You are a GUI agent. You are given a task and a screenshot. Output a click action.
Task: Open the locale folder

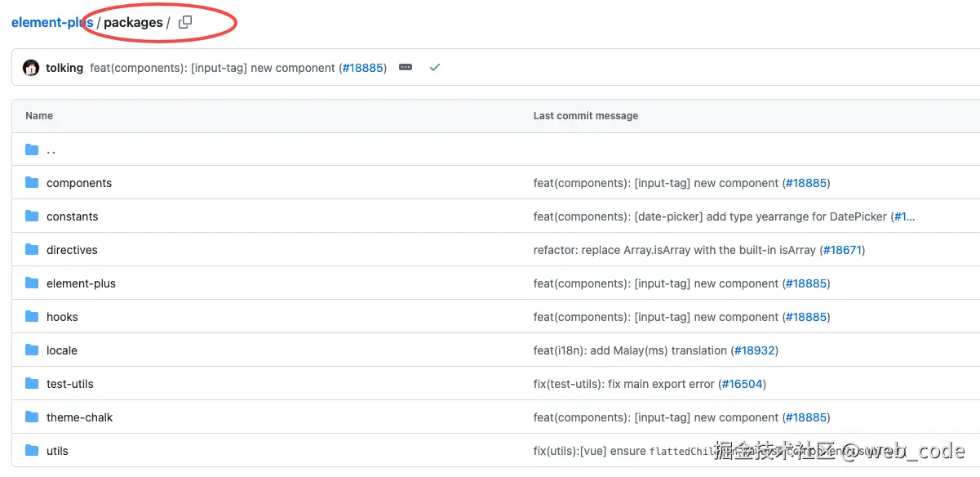pyautogui.click(x=62, y=350)
